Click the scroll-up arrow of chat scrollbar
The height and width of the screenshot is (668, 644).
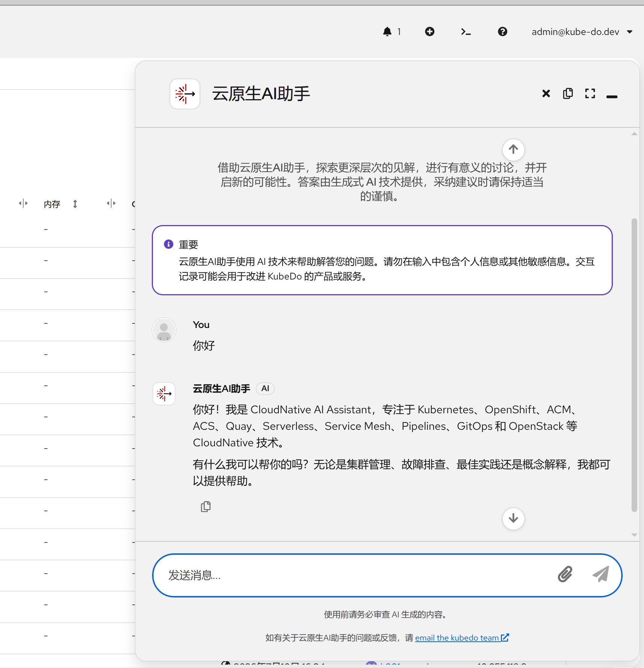click(634, 134)
